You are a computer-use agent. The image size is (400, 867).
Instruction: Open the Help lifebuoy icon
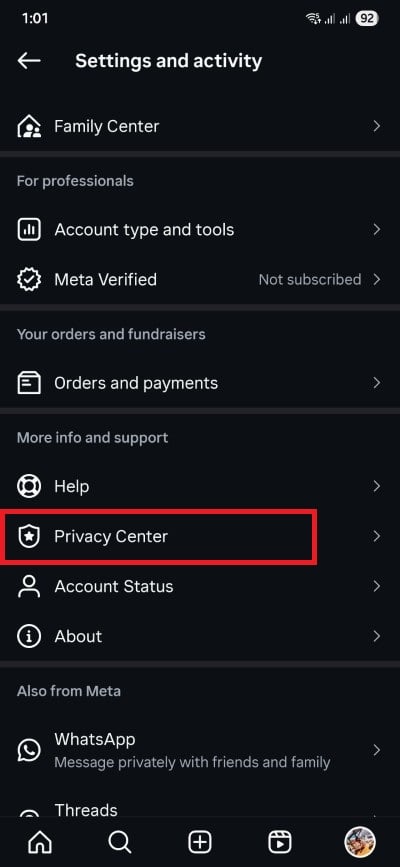(x=29, y=487)
